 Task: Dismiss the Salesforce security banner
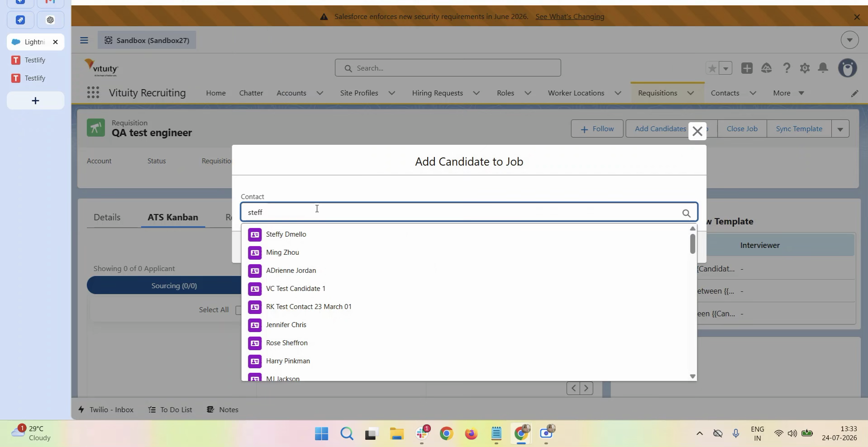coord(857,17)
